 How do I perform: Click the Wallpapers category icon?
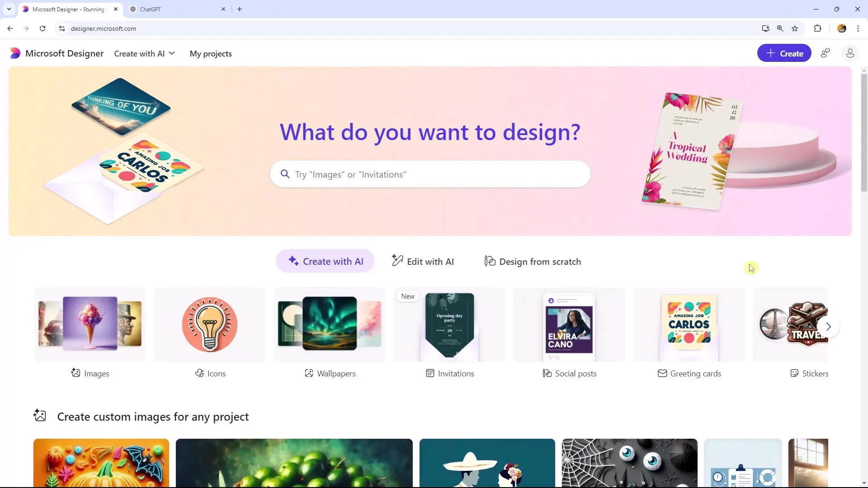(x=330, y=325)
